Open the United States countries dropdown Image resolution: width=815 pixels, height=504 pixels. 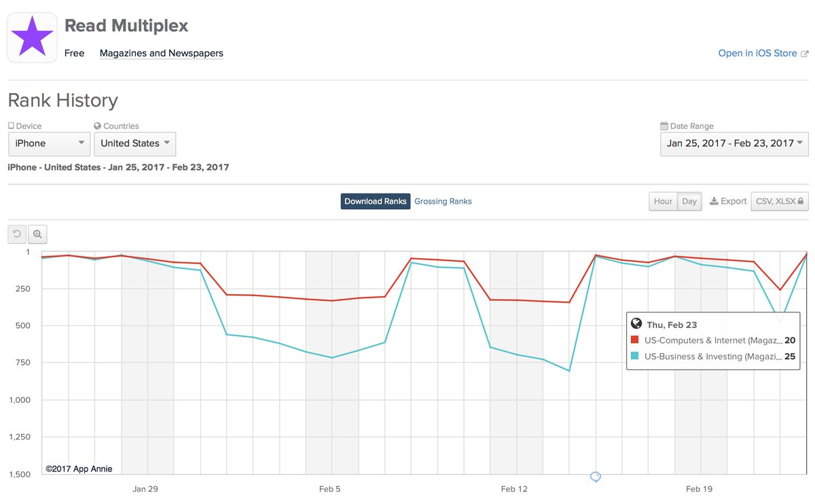[x=135, y=144]
